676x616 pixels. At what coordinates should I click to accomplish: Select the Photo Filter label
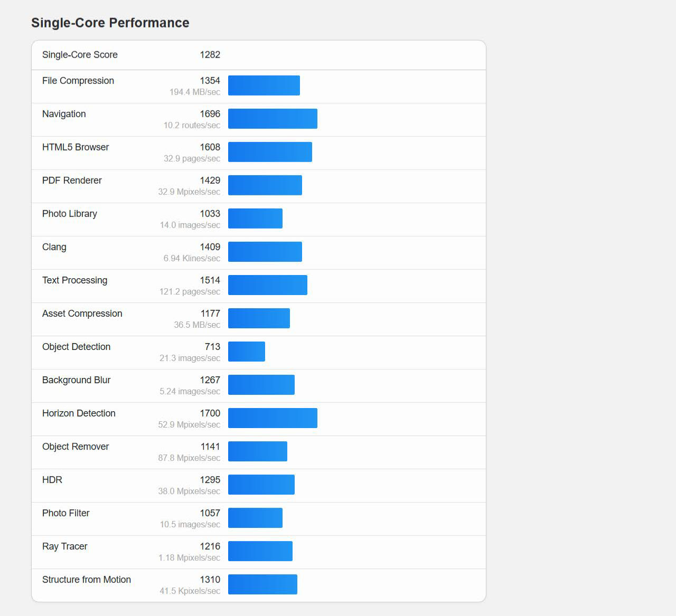point(66,513)
